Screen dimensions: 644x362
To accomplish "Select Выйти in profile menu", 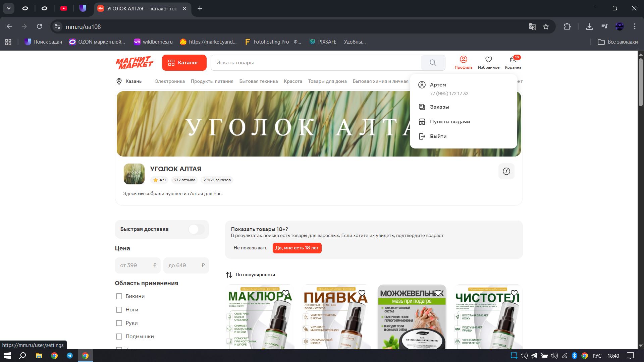I will [438, 136].
